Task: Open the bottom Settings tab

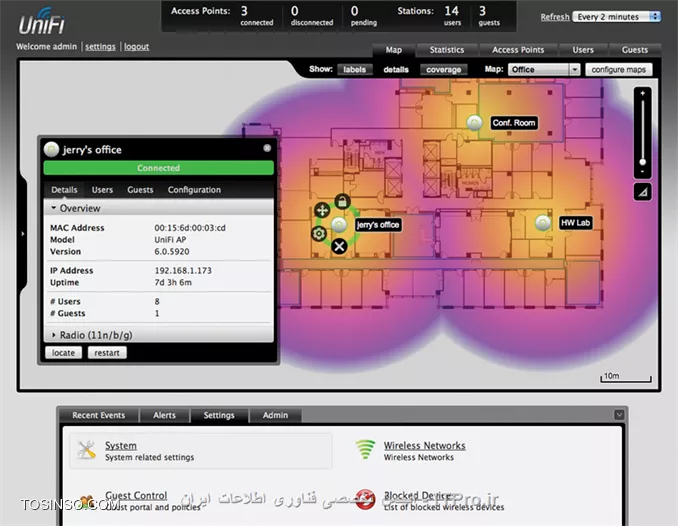Action: click(219, 415)
